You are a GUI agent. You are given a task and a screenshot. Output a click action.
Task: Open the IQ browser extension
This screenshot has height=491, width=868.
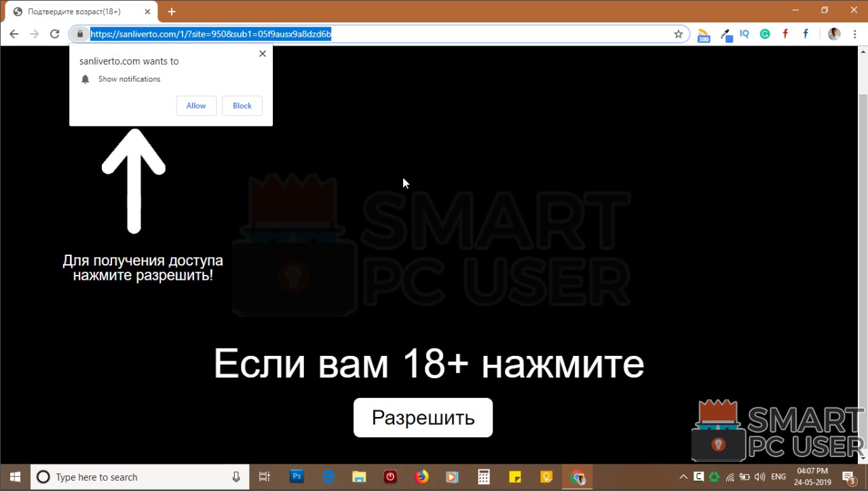click(x=744, y=33)
